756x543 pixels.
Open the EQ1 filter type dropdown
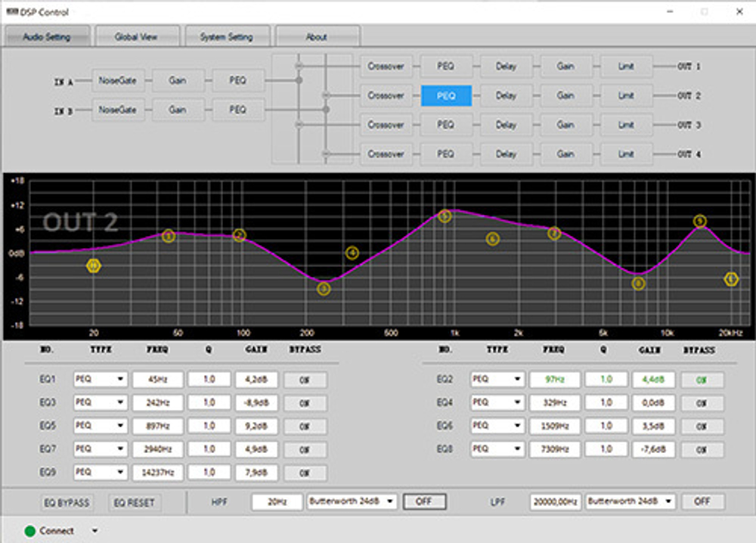[x=100, y=379]
